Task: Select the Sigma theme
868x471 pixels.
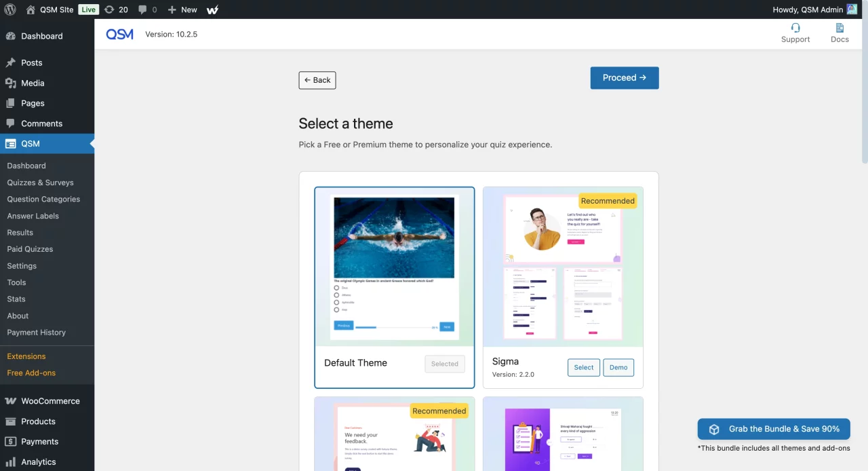Action: point(583,367)
